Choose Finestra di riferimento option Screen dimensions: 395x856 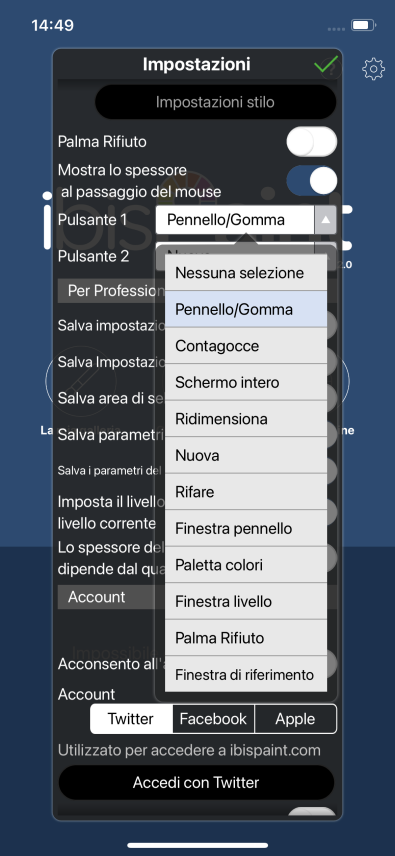coord(246,674)
